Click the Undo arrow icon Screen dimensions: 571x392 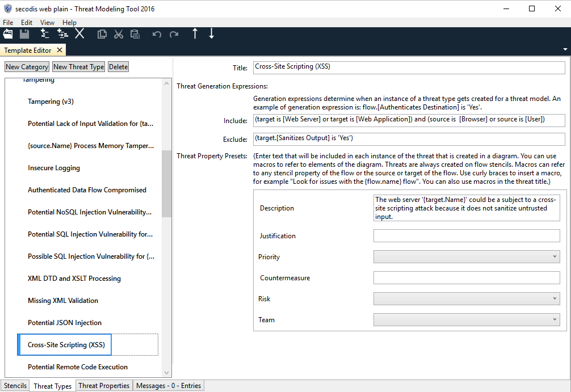click(157, 34)
